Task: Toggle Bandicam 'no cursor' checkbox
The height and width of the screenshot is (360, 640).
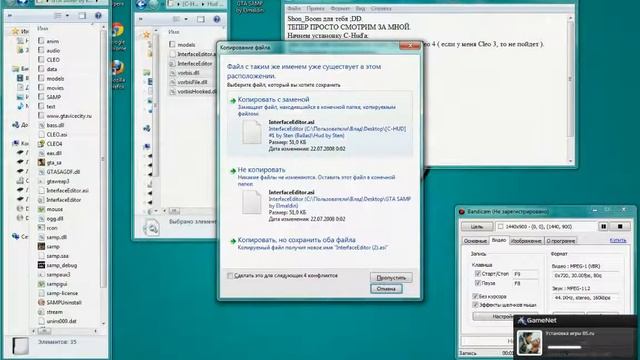Action: pyautogui.click(x=475, y=296)
